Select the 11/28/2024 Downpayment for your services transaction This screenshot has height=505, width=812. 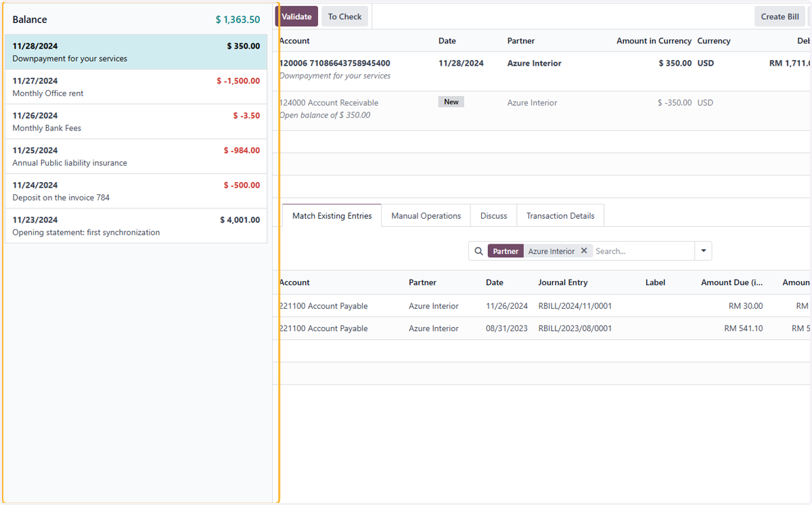click(136, 52)
